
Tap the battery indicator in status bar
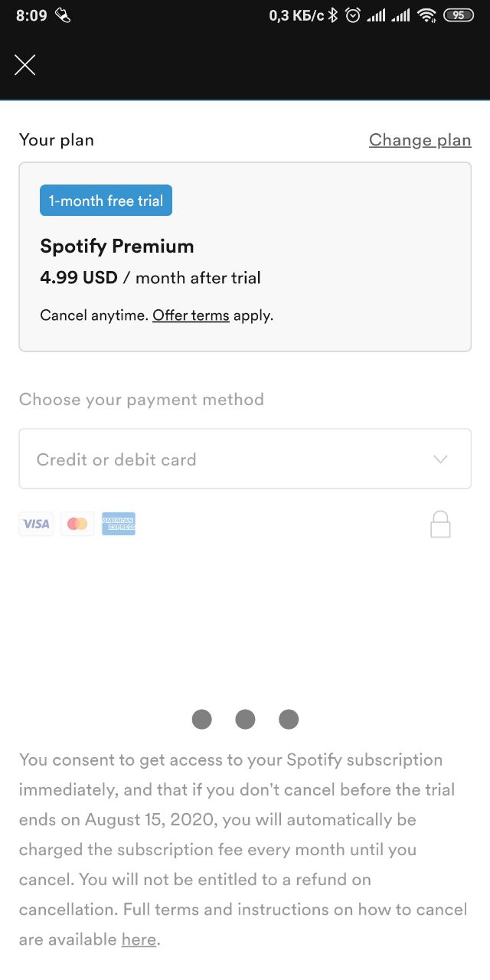(459, 15)
